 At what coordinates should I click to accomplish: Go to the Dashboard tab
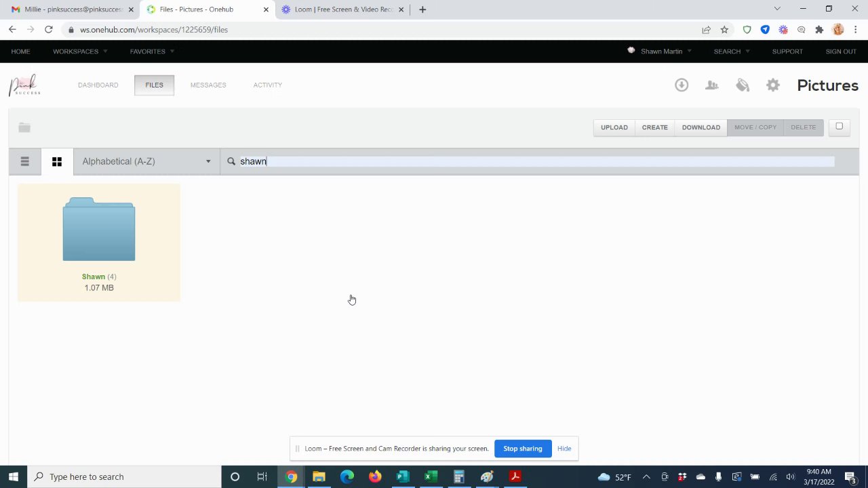coord(98,85)
